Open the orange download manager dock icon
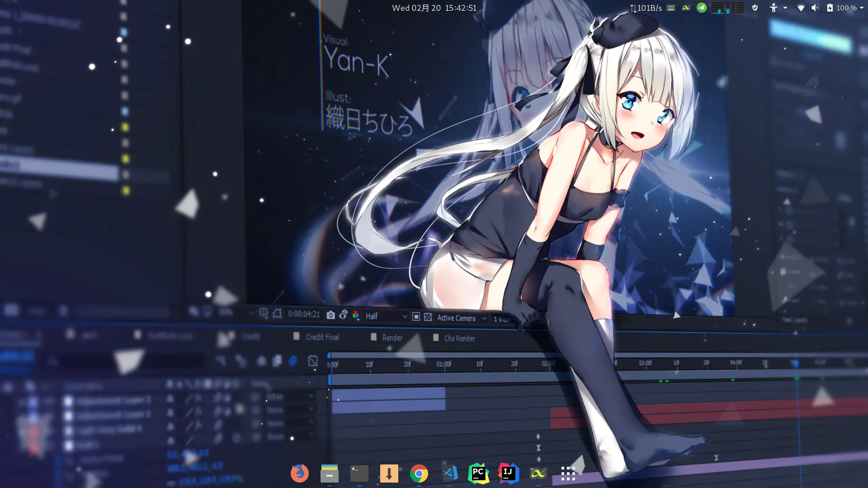This screenshot has height=488, width=868. pos(389,473)
